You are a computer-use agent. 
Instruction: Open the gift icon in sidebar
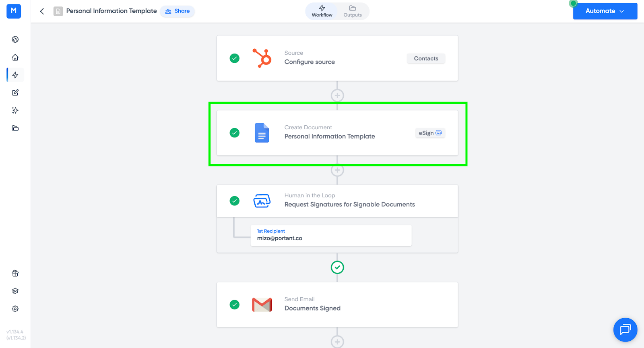[x=15, y=273]
